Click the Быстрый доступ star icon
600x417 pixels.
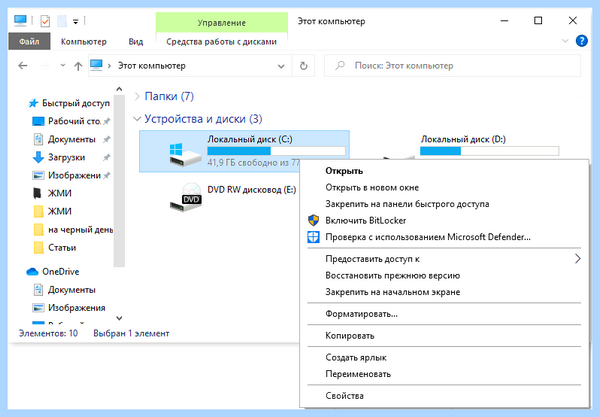[x=33, y=103]
